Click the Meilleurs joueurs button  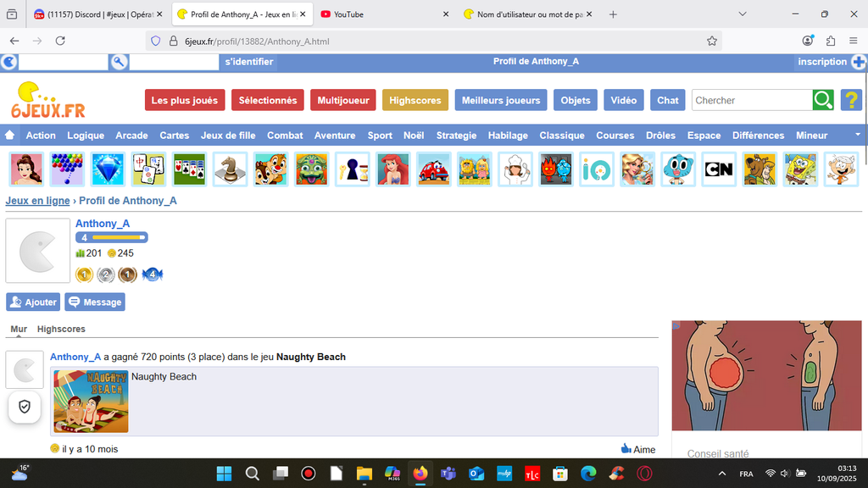[501, 100]
